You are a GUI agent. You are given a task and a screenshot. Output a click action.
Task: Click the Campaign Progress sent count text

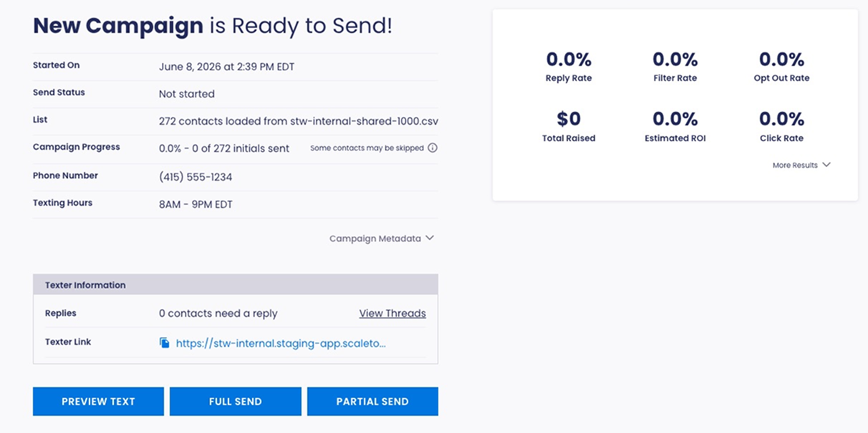click(x=224, y=148)
